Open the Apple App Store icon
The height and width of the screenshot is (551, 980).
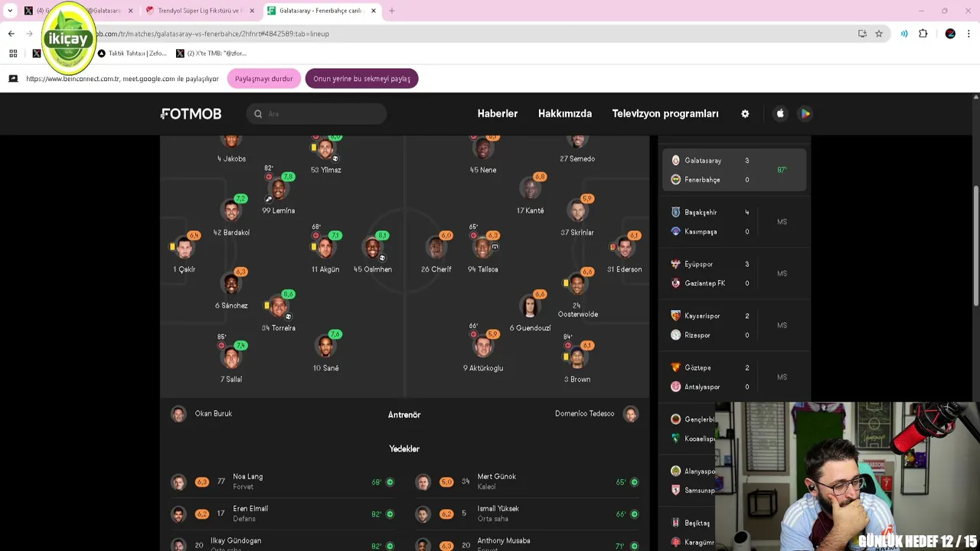[780, 113]
